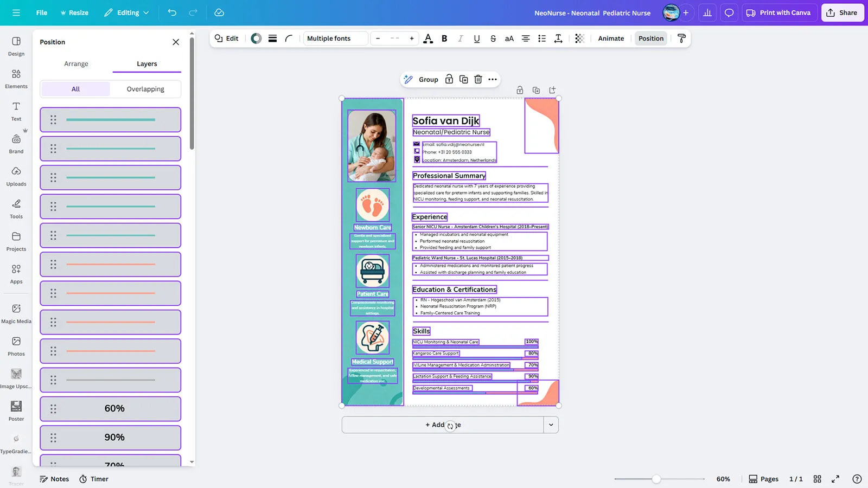Click the trash icon to delete selection
The height and width of the screenshot is (488, 868).
(x=478, y=79)
